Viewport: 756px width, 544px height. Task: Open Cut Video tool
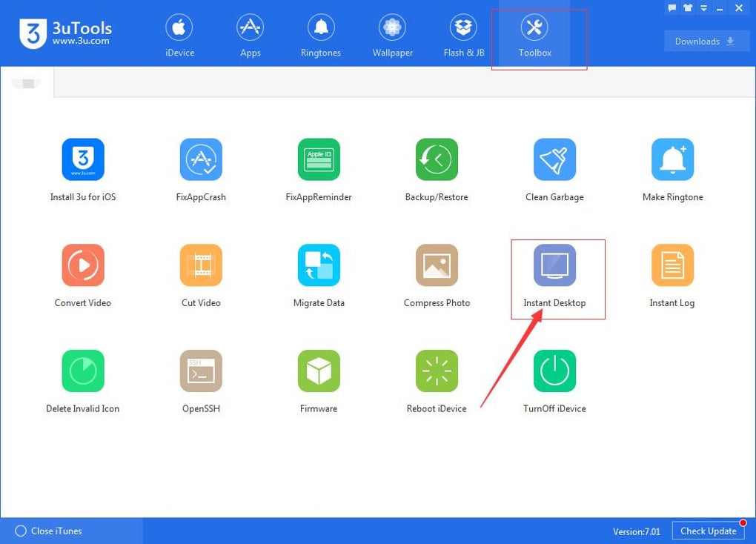(x=201, y=265)
